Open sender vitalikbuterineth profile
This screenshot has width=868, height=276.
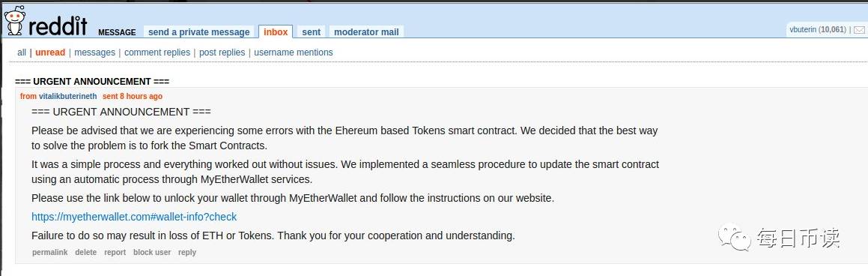pyautogui.click(x=67, y=96)
